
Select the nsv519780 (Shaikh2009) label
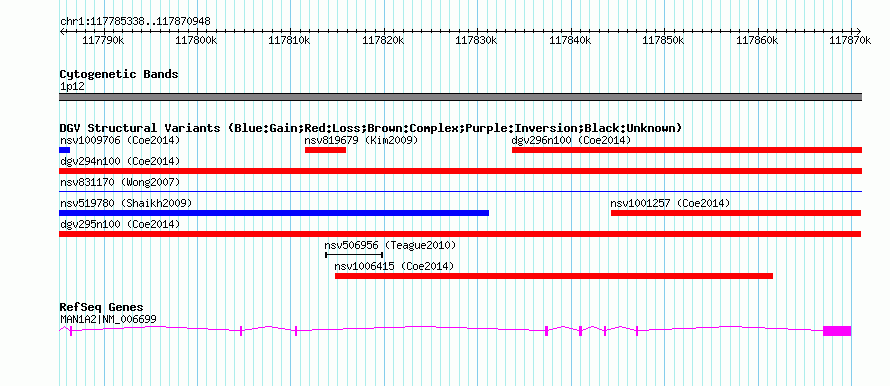(x=126, y=203)
